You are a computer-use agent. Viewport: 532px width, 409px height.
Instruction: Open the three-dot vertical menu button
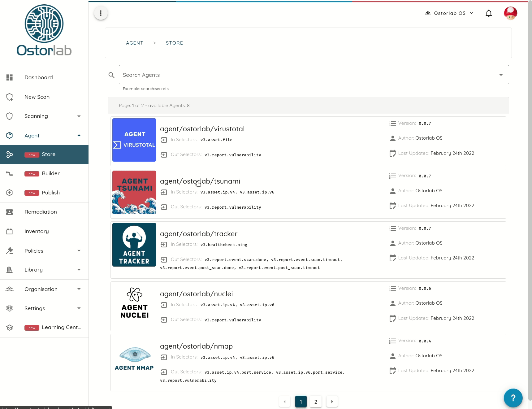[101, 13]
